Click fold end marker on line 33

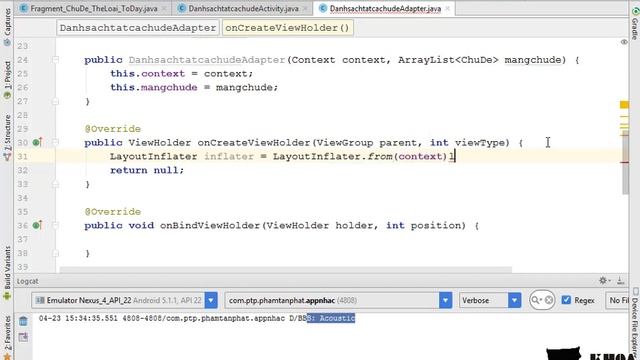[56, 184]
